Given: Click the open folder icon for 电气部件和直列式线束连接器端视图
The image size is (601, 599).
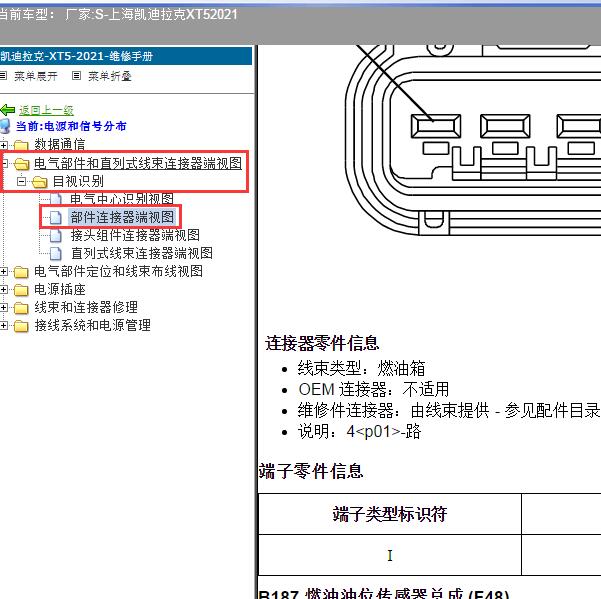Looking at the screenshot, I should pyautogui.click(x=22, y=164).
